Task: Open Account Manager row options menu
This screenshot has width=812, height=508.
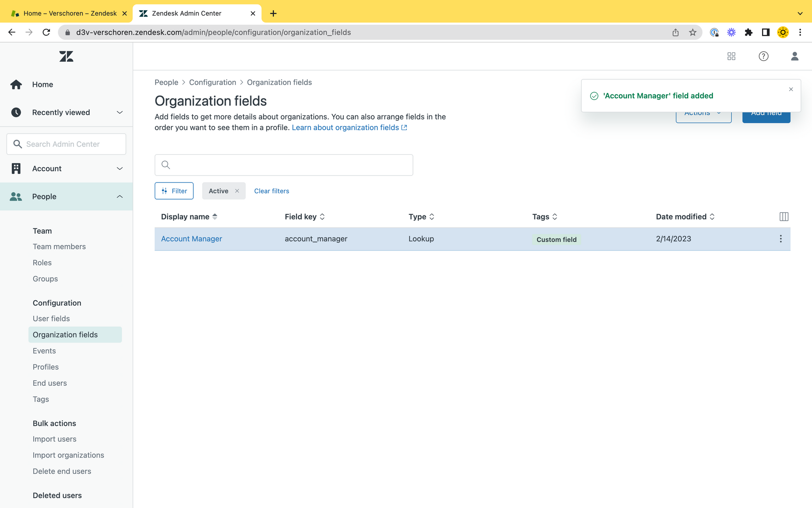Action: [x=780, y=239]
